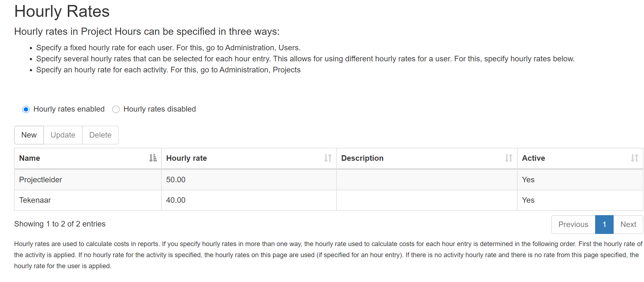Open page 1 in pagination

click(x=604, y=225)
